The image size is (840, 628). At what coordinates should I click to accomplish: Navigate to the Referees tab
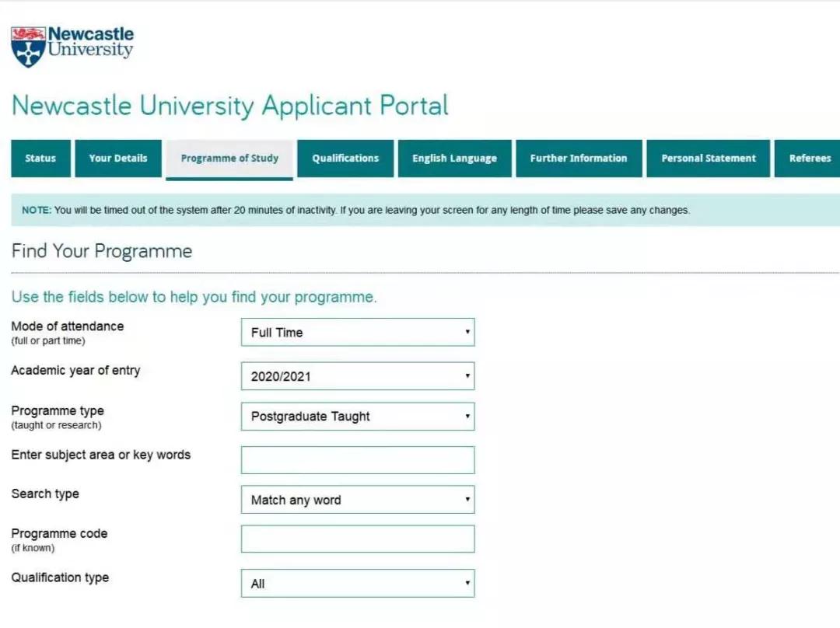point(809,159)
